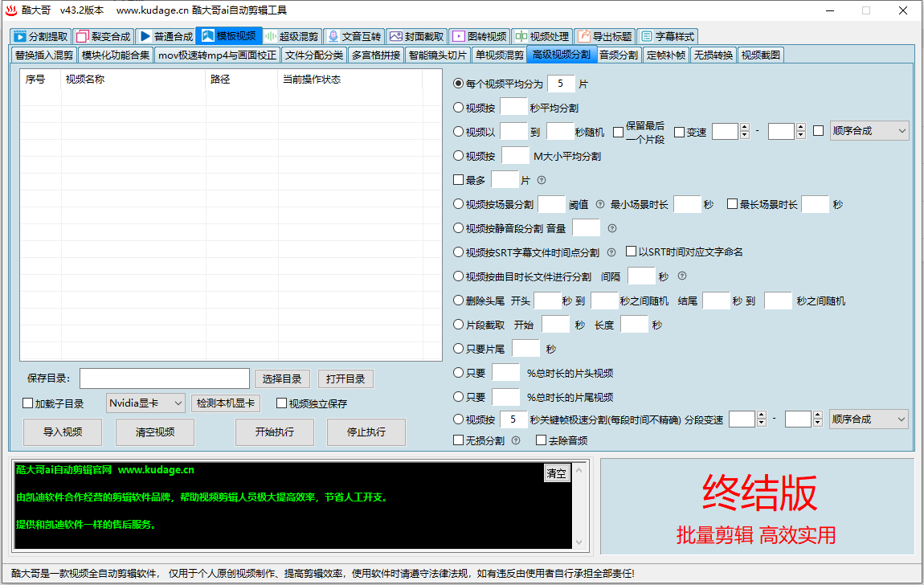Open lower 顺序合成 dropdown beside 分段变速
The width and height of the screenshot is (924, 585).
(x=869, y=419)
